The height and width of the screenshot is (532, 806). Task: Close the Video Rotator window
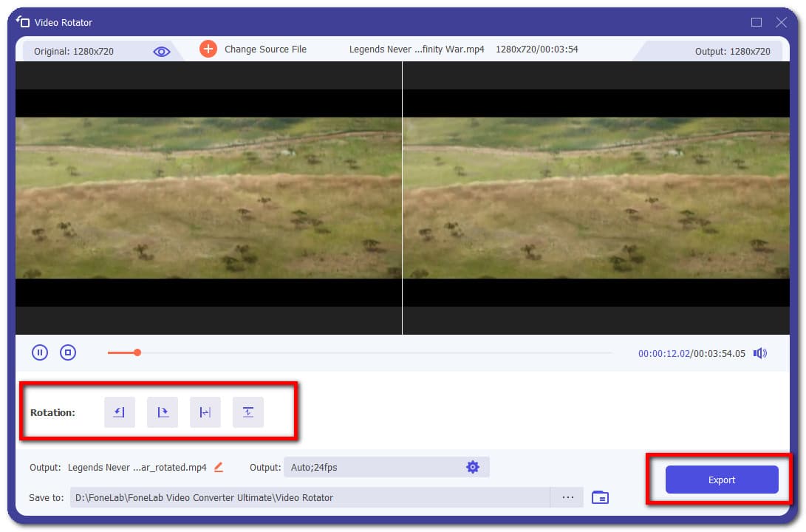coord(782,22)
